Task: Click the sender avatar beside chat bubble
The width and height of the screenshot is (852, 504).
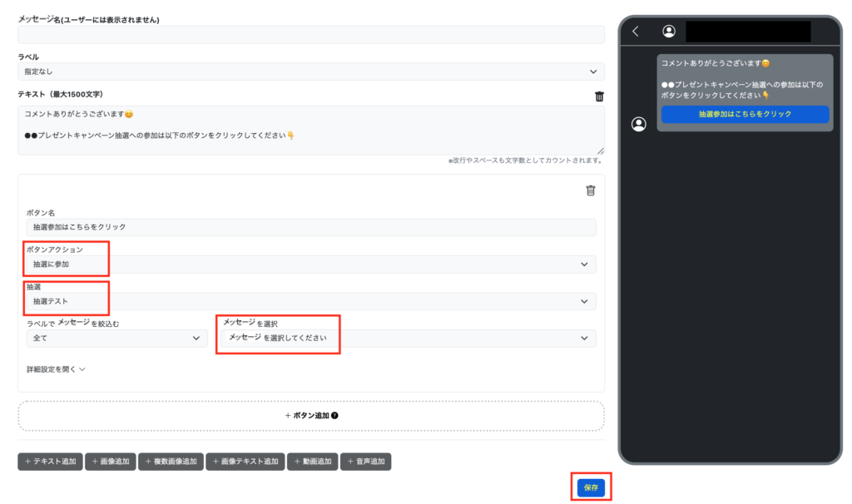Action: click(x=639, y=124)
